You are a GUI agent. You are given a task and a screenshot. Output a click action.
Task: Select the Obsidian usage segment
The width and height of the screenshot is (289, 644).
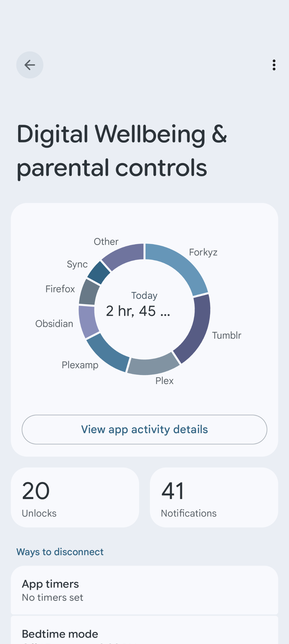pyautogui.click(x=87, y=321)
